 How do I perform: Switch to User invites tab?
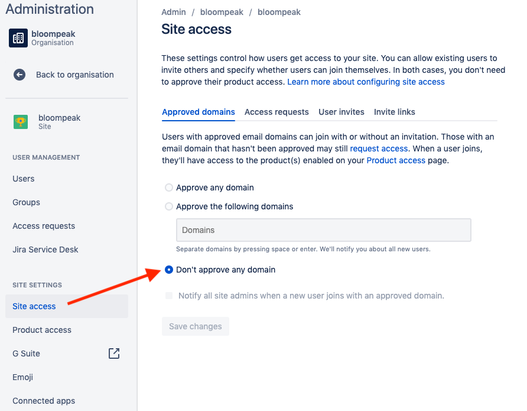pyautogui.click(x=341, y=112)
